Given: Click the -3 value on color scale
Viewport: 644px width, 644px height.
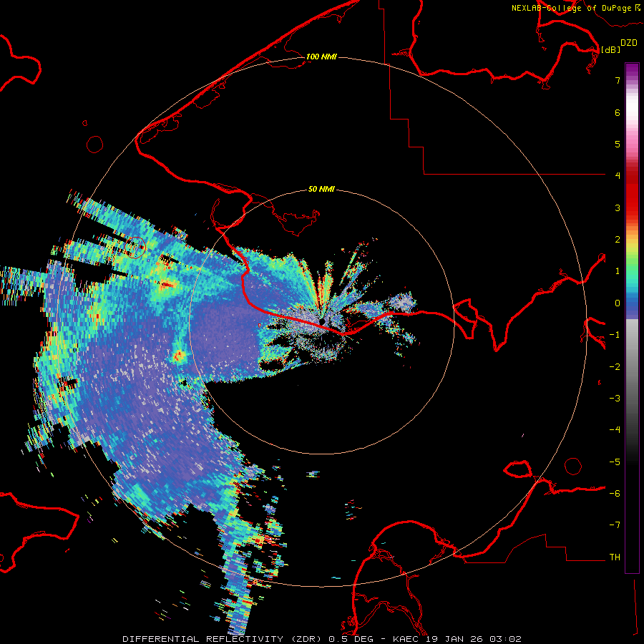Looking at the screenshot, I should coord(615,399).
